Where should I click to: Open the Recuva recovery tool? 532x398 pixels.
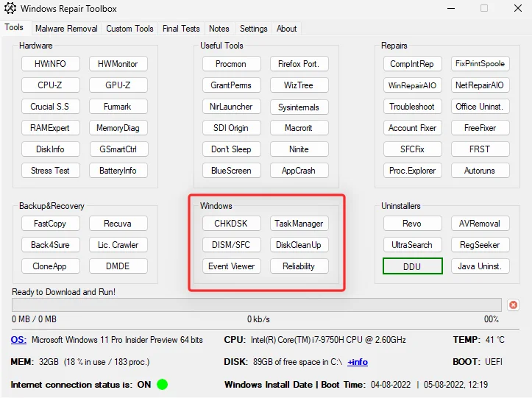tap(118, 224)
